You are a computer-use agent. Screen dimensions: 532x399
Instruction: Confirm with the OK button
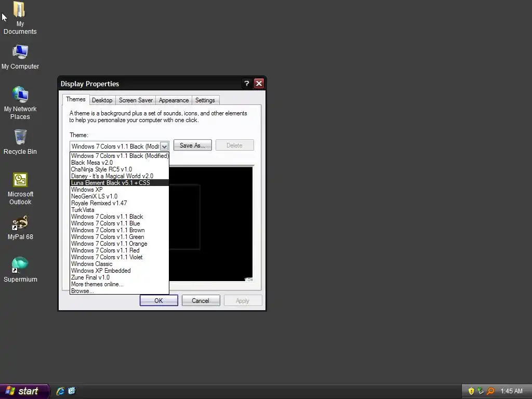point(159,301)
